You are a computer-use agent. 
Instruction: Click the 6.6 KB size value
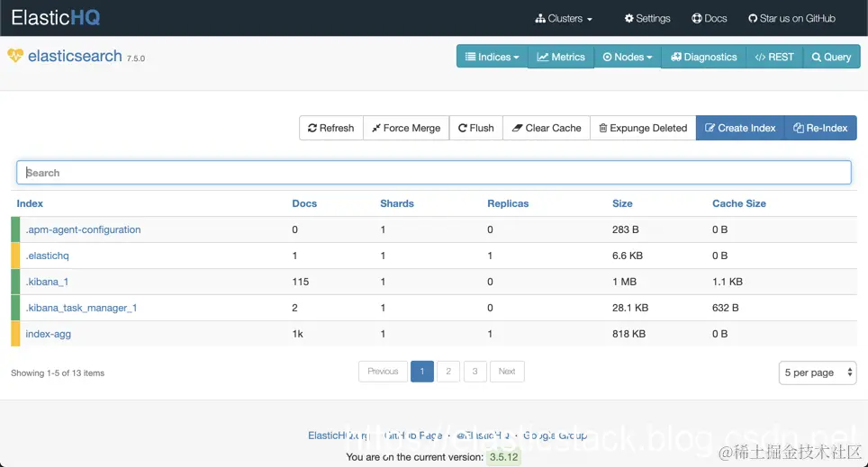[x=628, y=256]
